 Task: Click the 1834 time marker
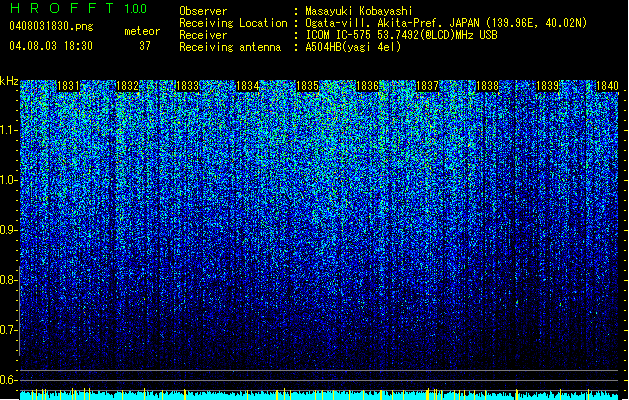[x=248, y=86]
